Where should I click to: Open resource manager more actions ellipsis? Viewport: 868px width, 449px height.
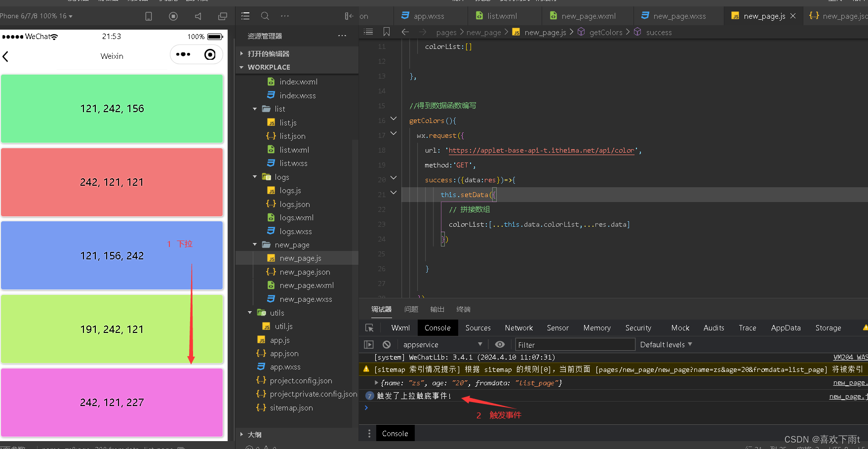pos(342,36)
